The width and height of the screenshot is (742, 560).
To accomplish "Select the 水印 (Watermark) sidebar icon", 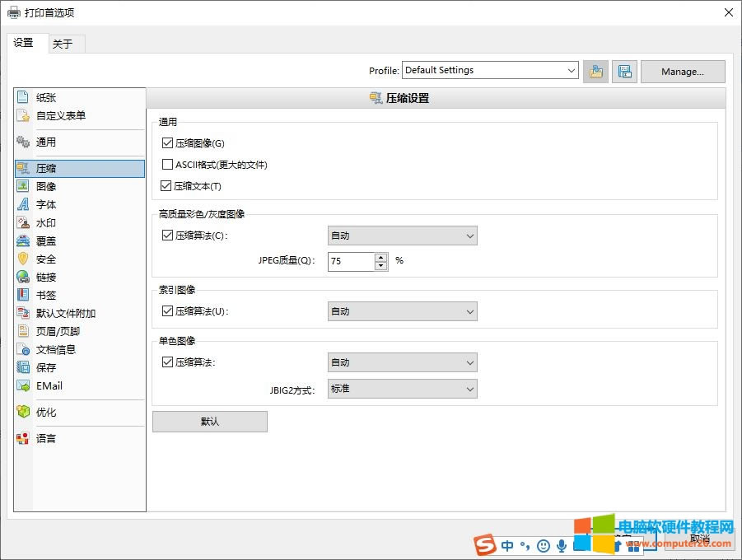I will click(21, 222).
